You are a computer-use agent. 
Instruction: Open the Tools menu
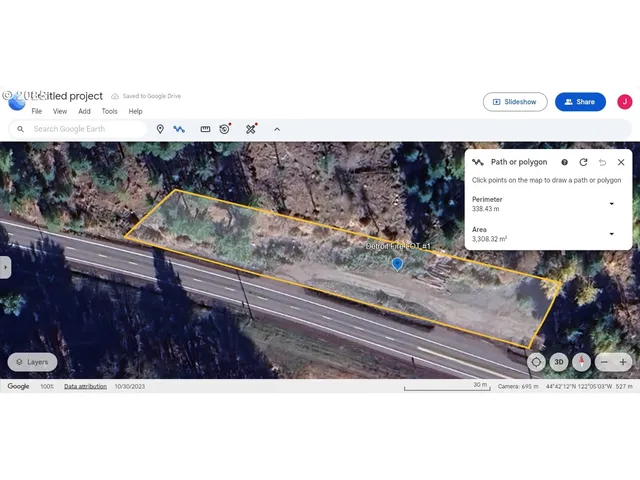[109, 112]
